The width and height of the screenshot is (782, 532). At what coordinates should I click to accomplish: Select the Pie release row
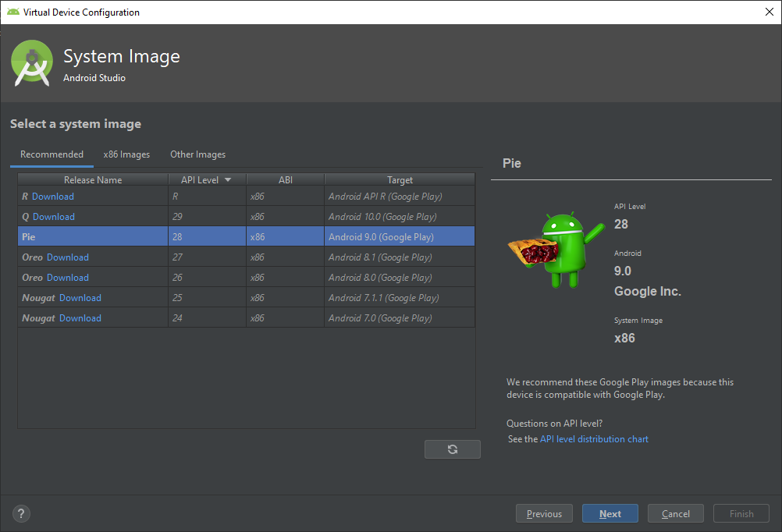click(x=247, y=236)
